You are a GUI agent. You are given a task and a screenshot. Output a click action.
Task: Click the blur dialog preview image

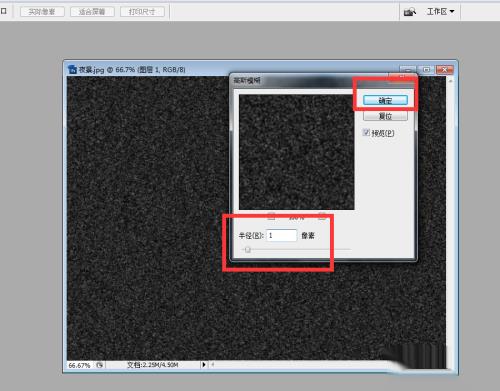click(x=296, y=152)
